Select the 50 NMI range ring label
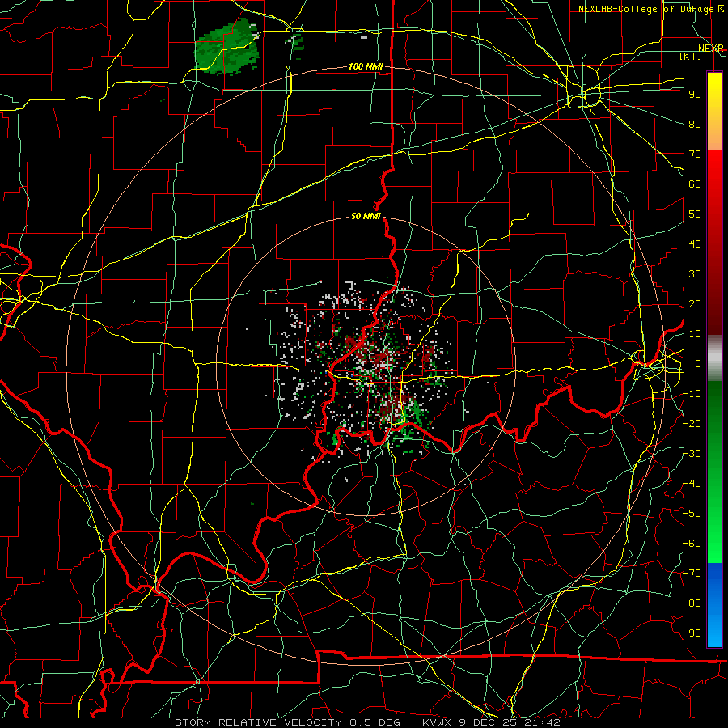Viewport: 728px width, 728px height. (366, 216)
